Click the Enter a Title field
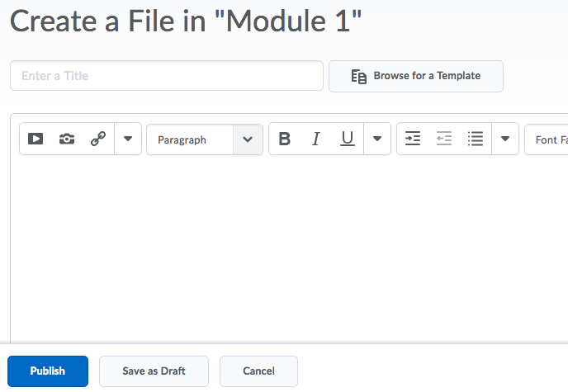Screen dimensions: 568x392 click(x=166, y=76)
